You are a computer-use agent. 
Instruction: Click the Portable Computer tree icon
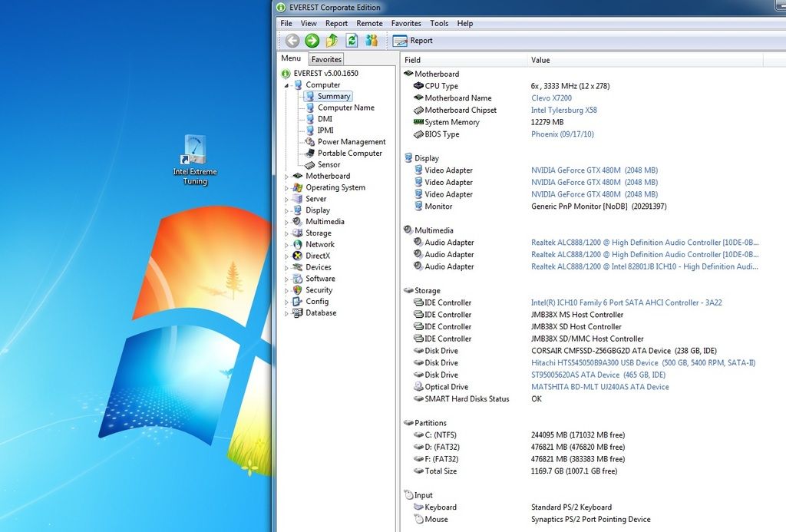coord(310,153)
